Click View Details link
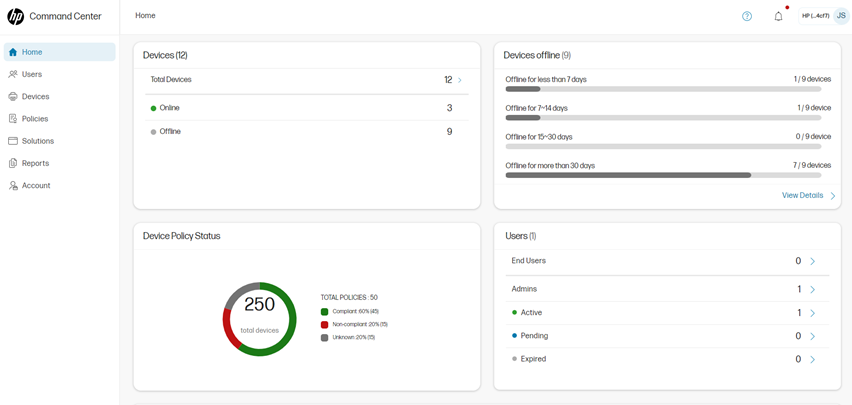This screenshot has height=405, width=852. click(803, 196)
